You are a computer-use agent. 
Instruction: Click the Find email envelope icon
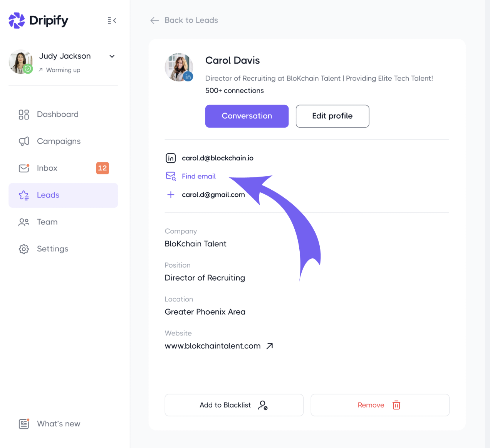point(171,176)
